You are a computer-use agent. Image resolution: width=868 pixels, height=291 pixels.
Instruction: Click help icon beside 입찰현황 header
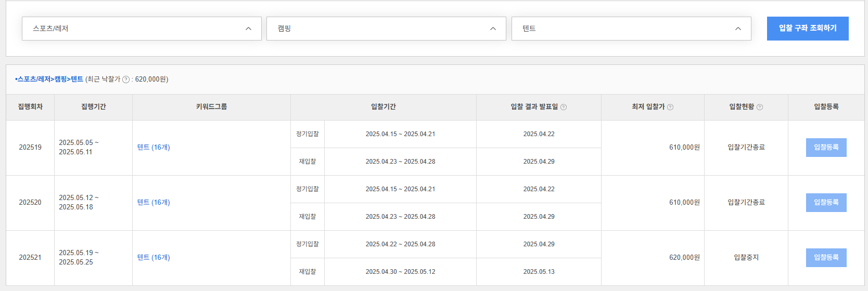[760, 107]
